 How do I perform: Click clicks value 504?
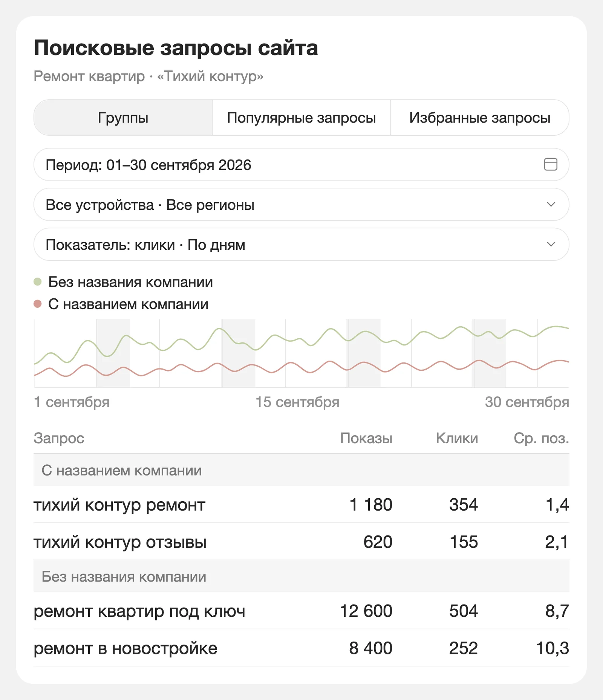coord(464,611)
